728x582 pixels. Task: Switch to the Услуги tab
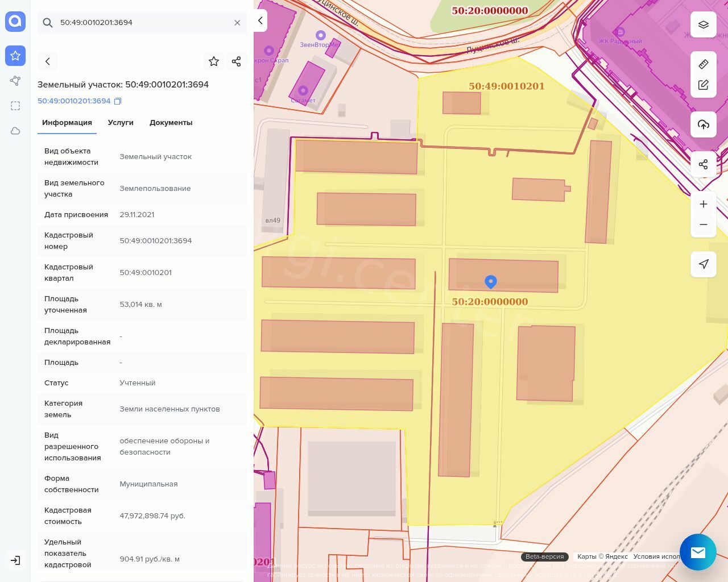pyautogui.click(x=121, y=123)
